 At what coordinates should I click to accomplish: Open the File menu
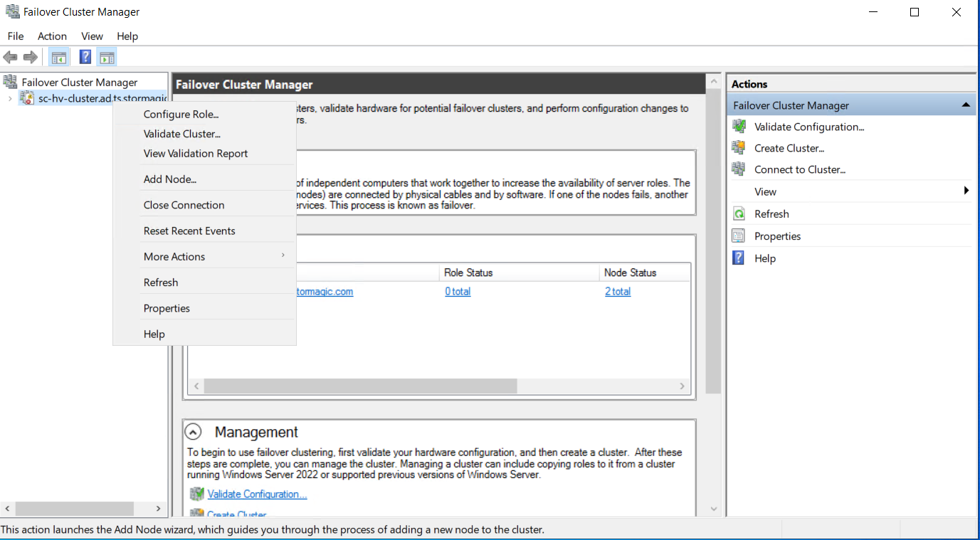[x=15, y=36]
